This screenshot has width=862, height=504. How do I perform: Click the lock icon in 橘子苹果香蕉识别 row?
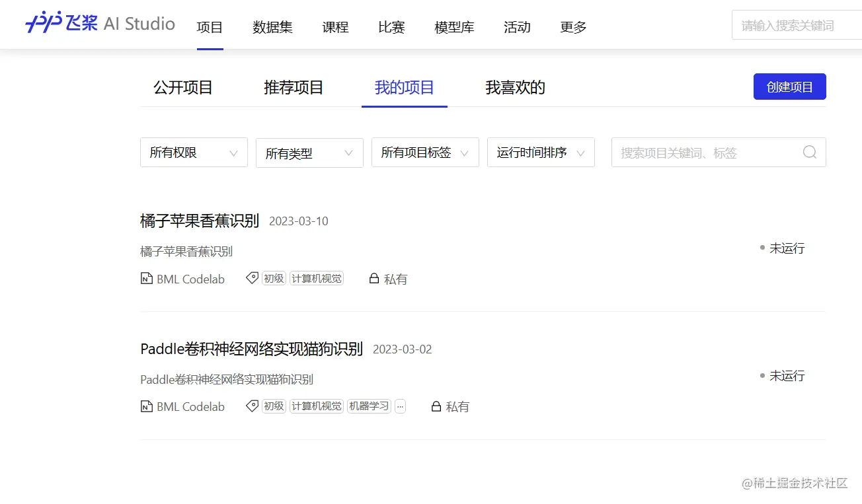pos(373,279)
